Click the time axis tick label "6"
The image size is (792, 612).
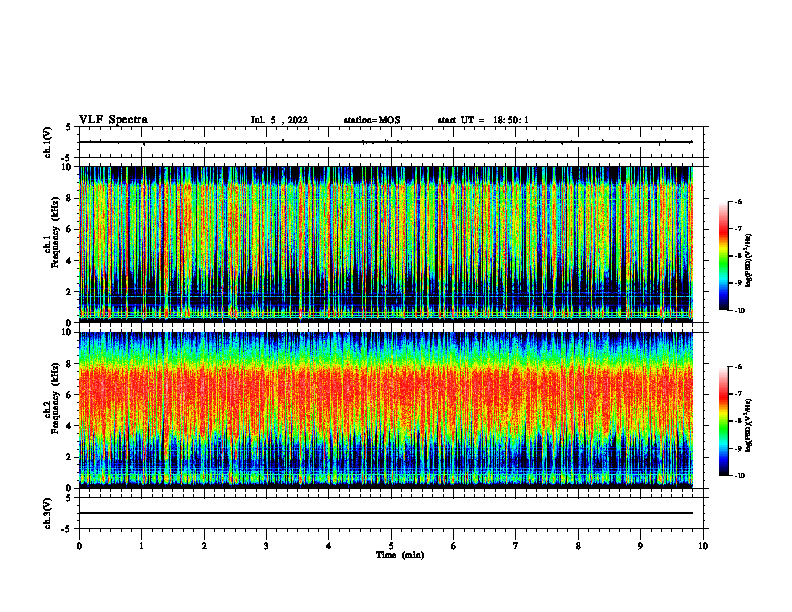pyautogui.click(x=454, y=546)
